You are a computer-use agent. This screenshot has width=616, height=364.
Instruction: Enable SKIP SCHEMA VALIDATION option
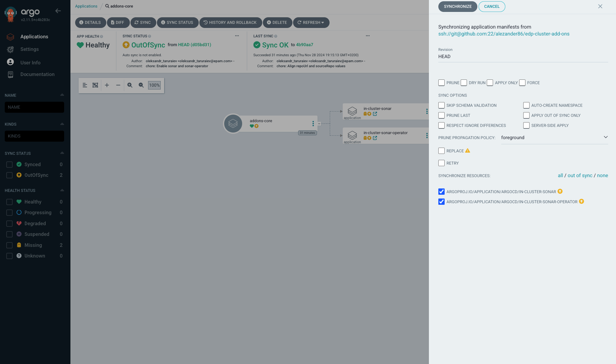tap(441, 105)
